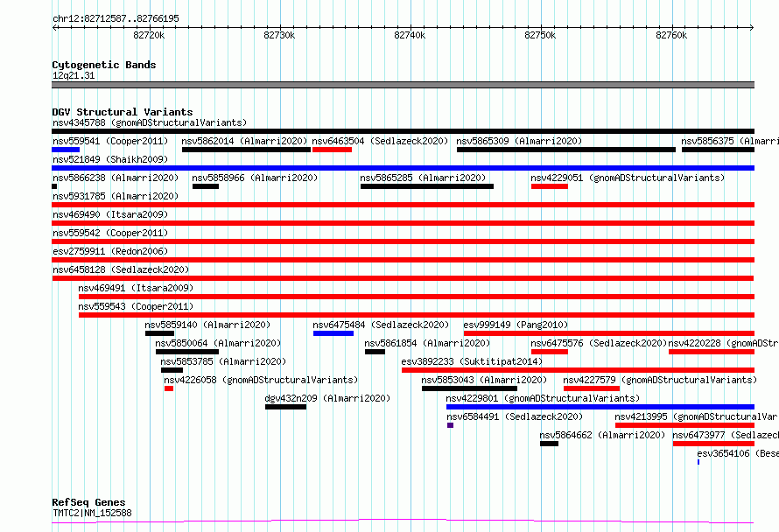Viewport: 779px width, 532px height.
Task: Open nsv6475576 (Sedlazeck2020) label
Action: click(598, 343)
